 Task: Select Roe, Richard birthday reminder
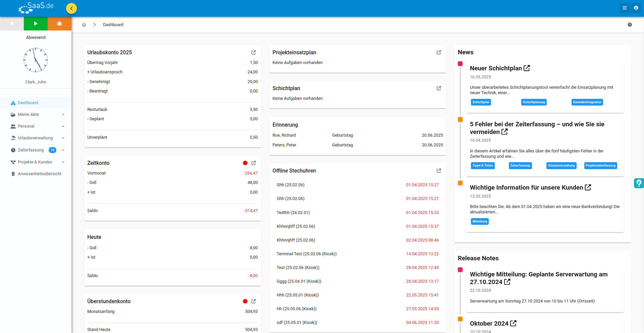tap(358, 135)
